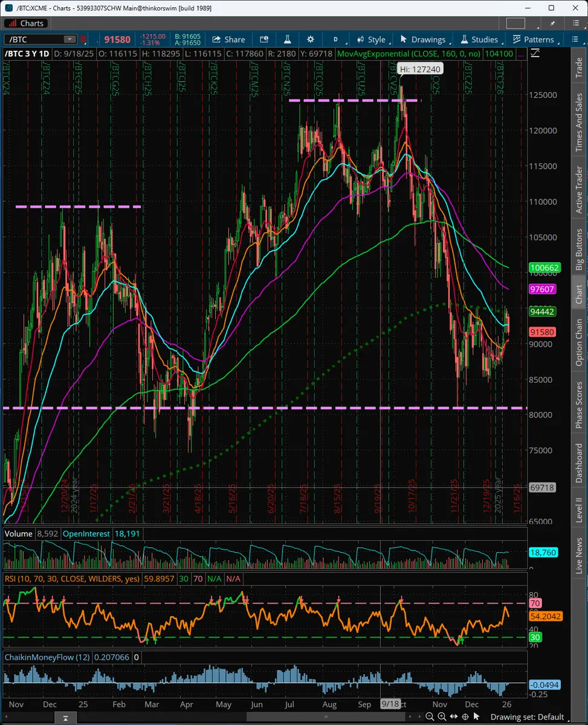
Task: Select the crosshair cursor icon
Action: [x=466, y=717]
